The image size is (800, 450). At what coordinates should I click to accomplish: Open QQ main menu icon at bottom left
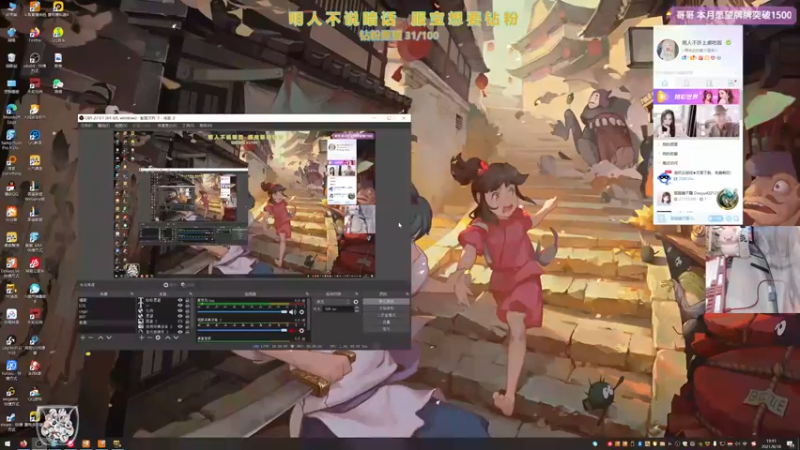[661, 218]
